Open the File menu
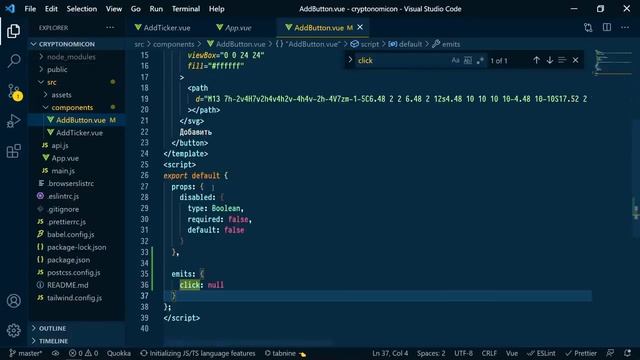This screenshot has height=360, width=640. 30,9
